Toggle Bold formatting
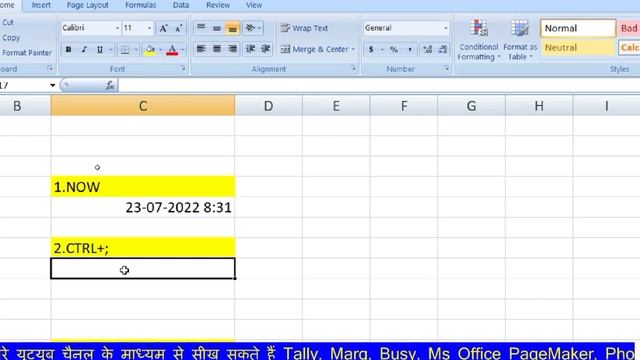Screen dimensions: 640x360 click(69, 49)
